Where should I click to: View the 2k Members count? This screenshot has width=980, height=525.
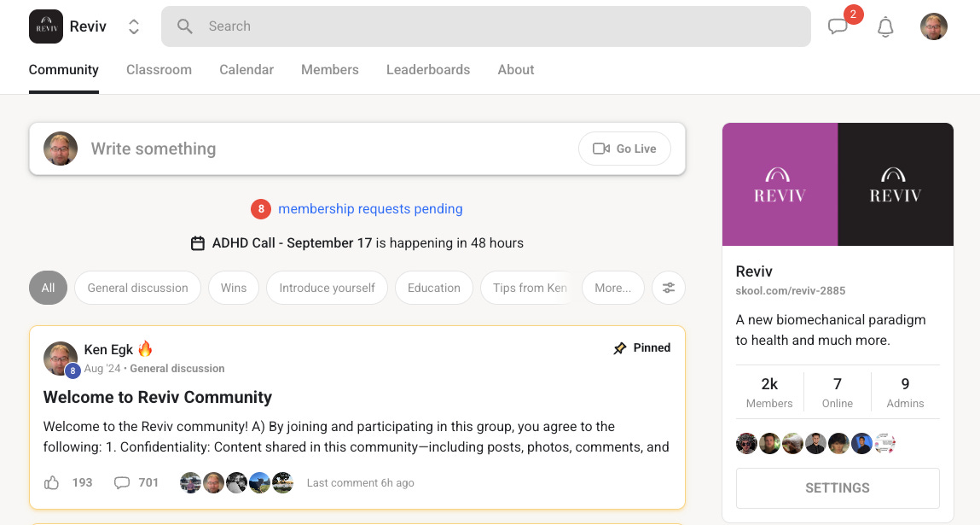(769, 393)
